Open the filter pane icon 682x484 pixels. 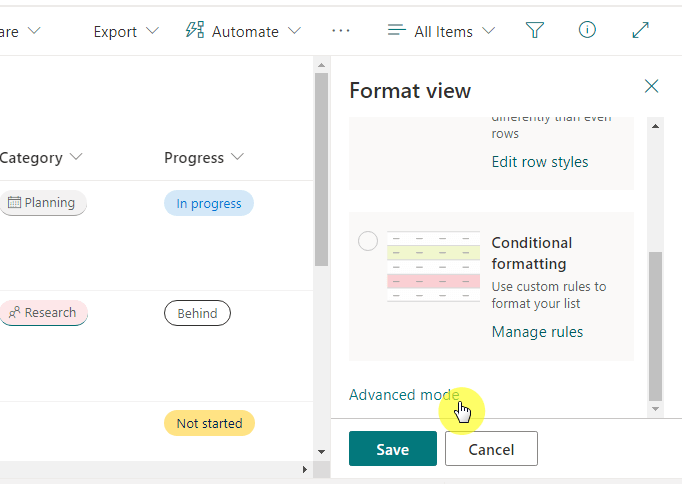(x=535, y=30)
